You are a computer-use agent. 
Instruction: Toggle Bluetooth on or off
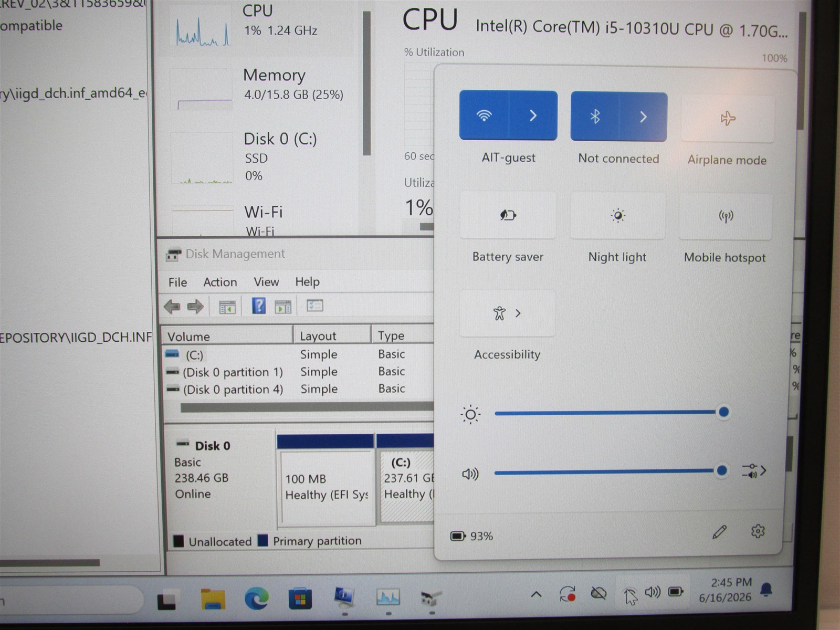595,117
